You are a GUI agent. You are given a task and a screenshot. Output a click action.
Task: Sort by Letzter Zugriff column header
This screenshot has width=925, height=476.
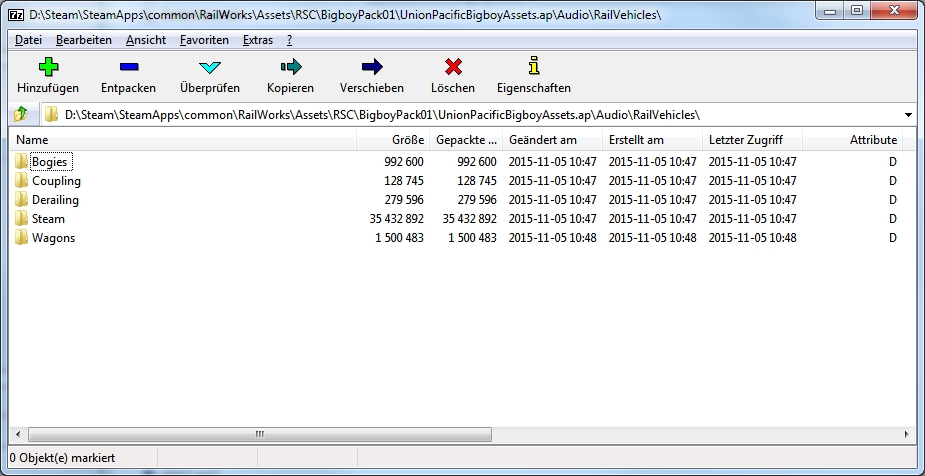pos(752,140)
